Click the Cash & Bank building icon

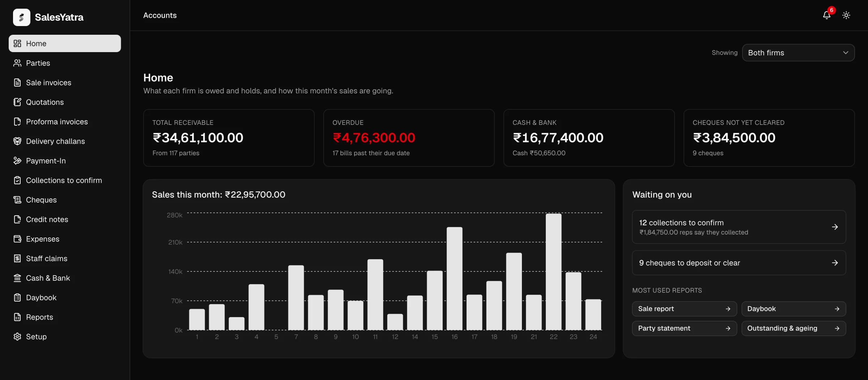click(x=17, y=278)
